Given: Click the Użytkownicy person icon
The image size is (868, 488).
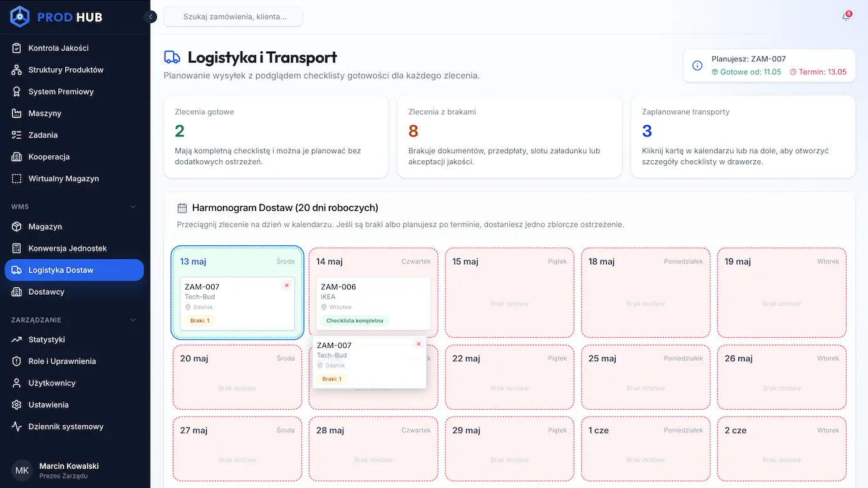Looking at the screenshot, I should pyautogui.click(x=17, y=383).
